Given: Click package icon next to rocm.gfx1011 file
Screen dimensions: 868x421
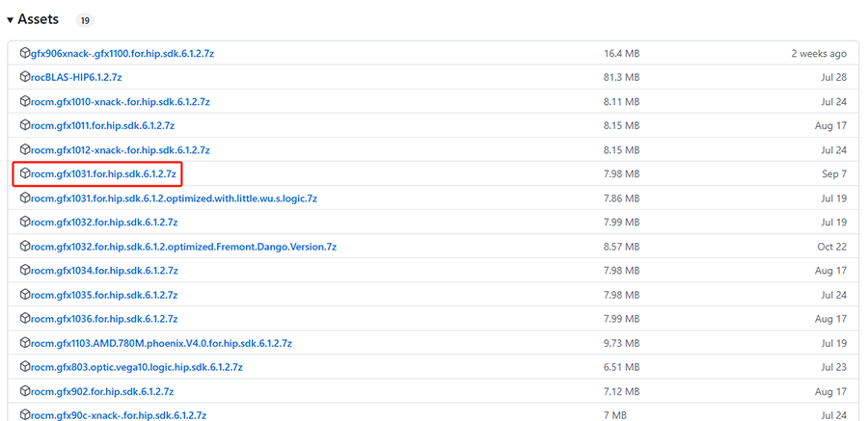Looking at the screenshot, I should pyautogui.click(x=25, y=125).
